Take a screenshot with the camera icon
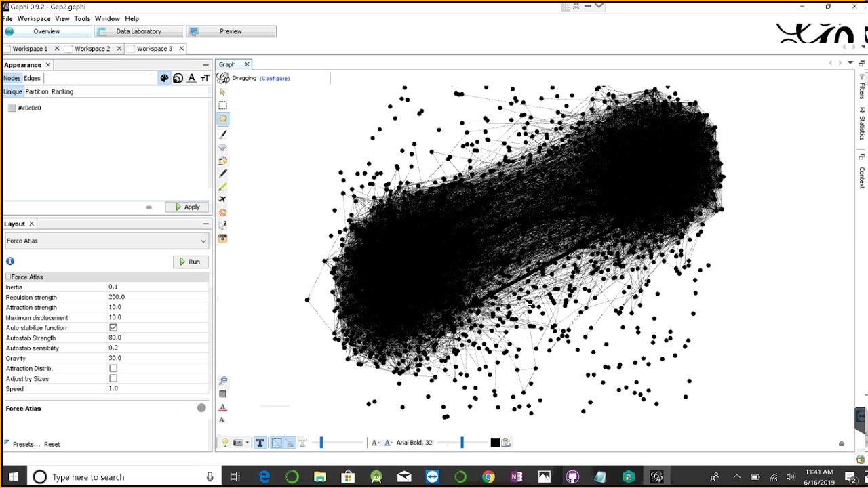 tap(237, 443)
